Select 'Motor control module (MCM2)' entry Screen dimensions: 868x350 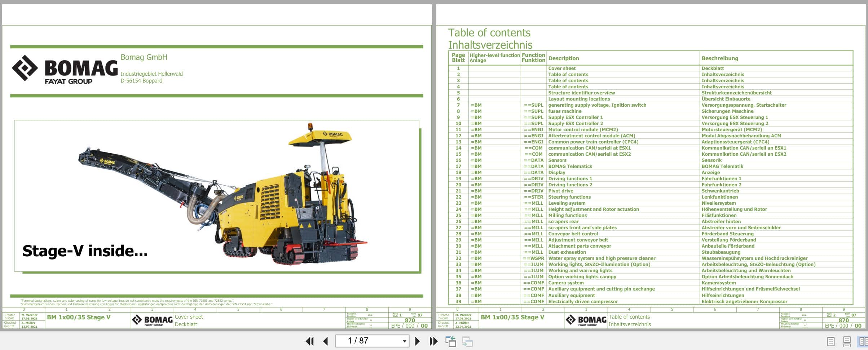tap(581, 129)
